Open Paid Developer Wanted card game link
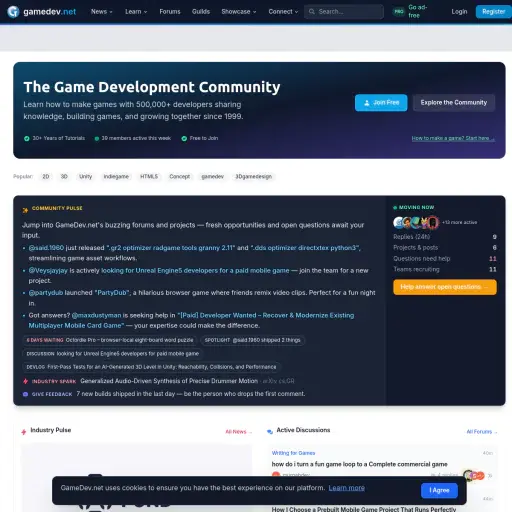The image size is (512, 512). pos(191,320)
